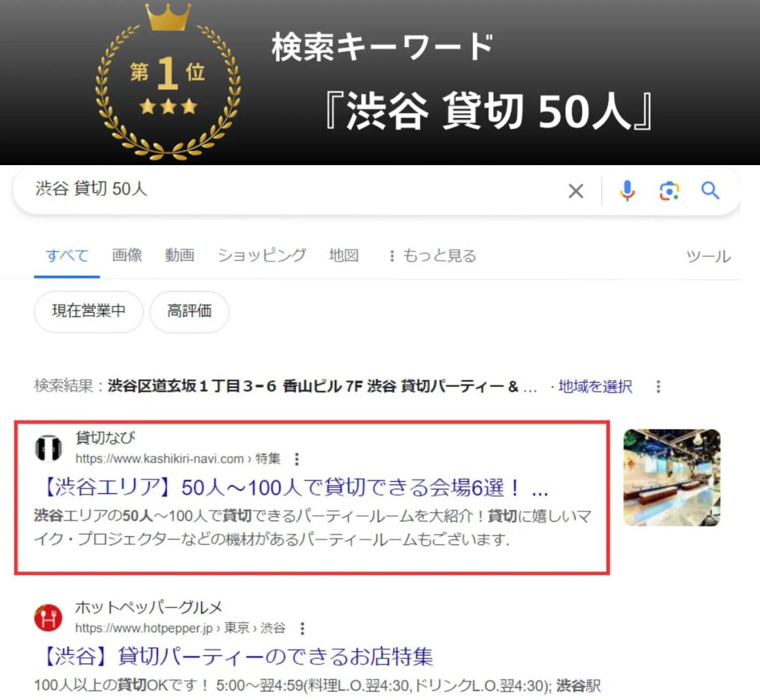Switch to the 画像 tab
The width and height of the screenshot is (760, 700).
127,255
